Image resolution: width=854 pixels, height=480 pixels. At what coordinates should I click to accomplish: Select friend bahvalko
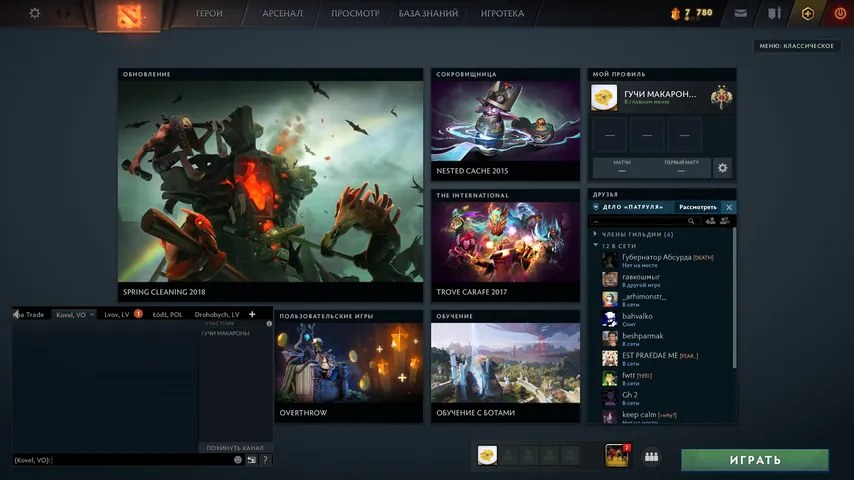(662, 319)
